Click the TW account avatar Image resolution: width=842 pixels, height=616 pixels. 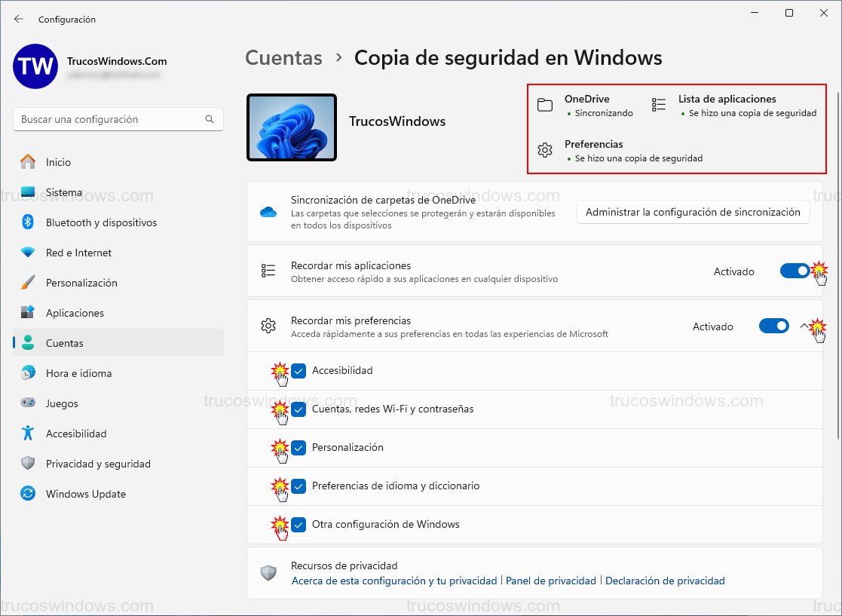(x=34, y=67)
